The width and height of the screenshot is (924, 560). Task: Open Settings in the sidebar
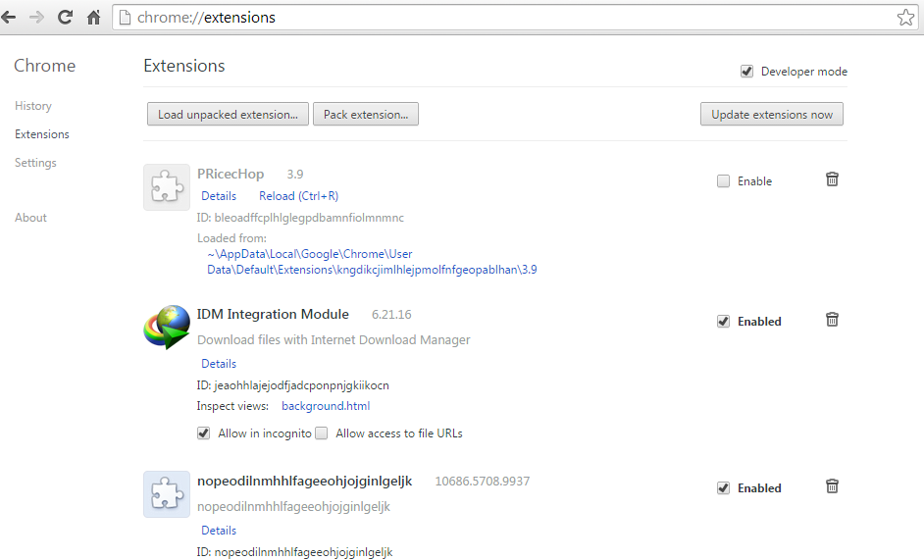pyautogui.click(x=35, y=163)
